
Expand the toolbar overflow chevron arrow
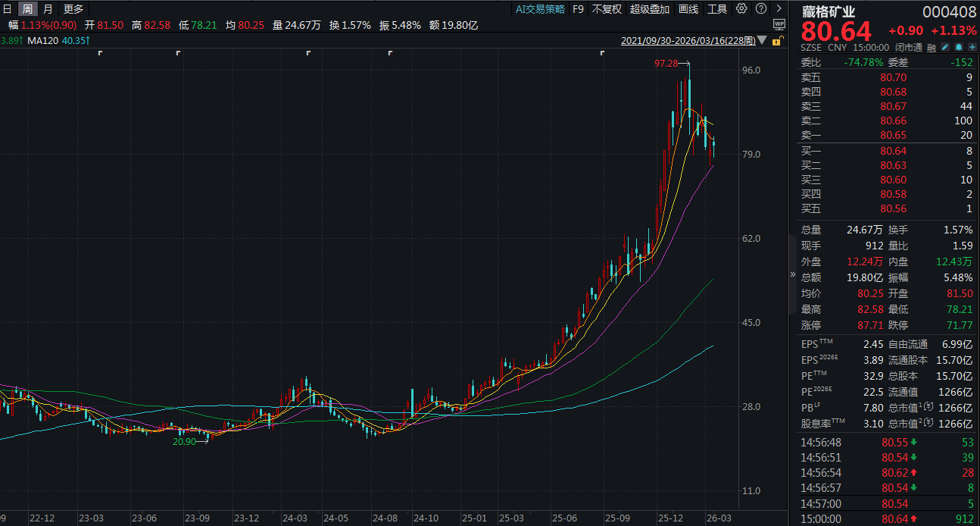778,9
